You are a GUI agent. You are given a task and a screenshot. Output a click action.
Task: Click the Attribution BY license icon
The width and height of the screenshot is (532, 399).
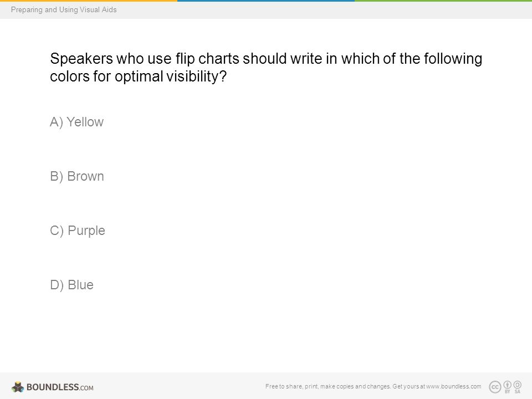[507, 387]
